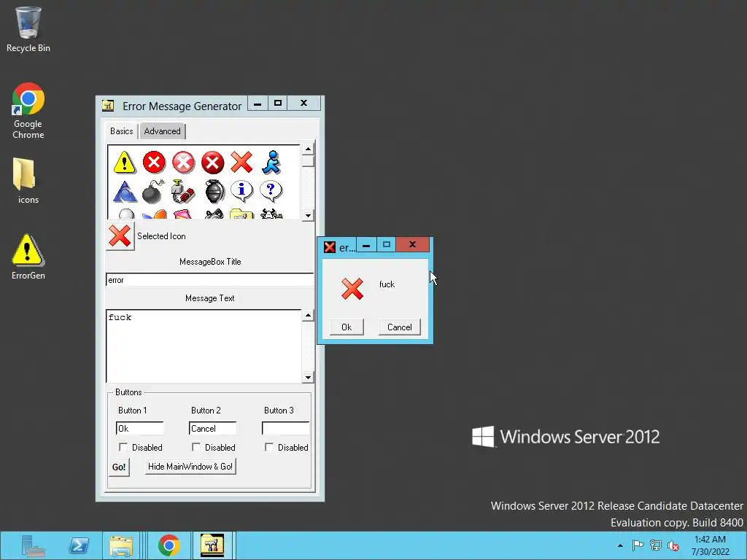
Task: Minimize the error popup window
Action: click(366, 245)
